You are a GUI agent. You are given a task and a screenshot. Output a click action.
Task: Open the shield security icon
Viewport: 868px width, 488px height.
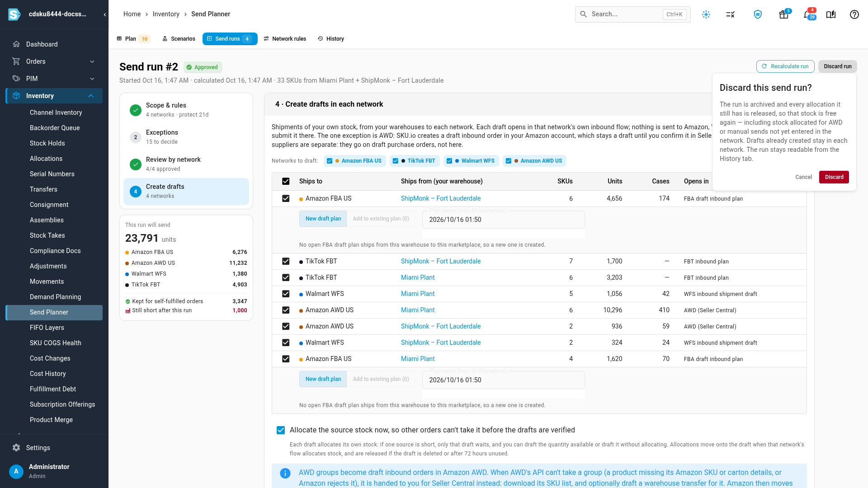point(758,14)
